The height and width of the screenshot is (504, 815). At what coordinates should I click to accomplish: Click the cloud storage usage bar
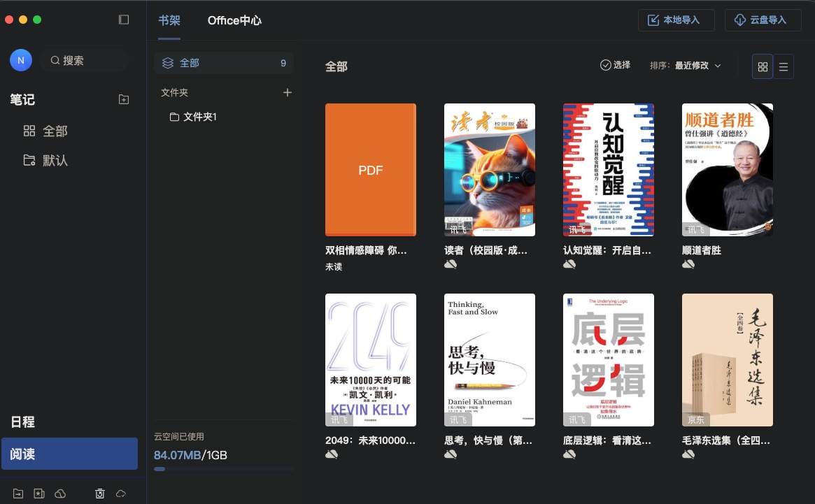(222, 469)
